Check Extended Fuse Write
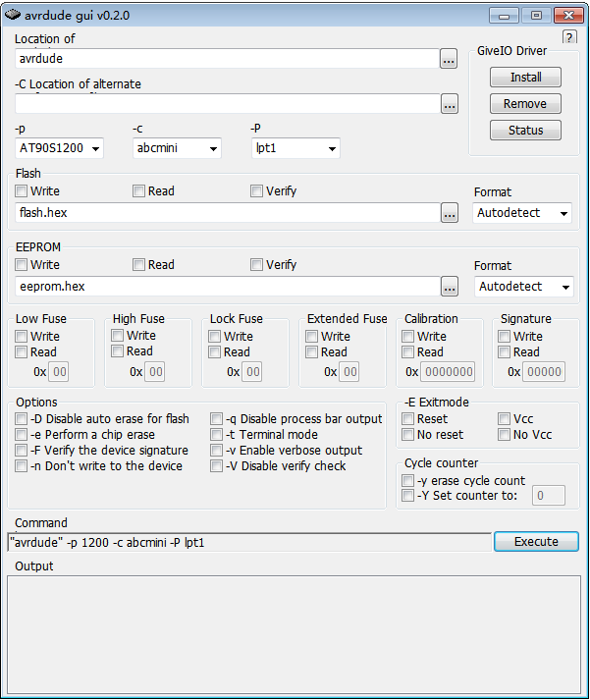Image resolution: width=590 pixels, height=700 pixels. point(312,336)
